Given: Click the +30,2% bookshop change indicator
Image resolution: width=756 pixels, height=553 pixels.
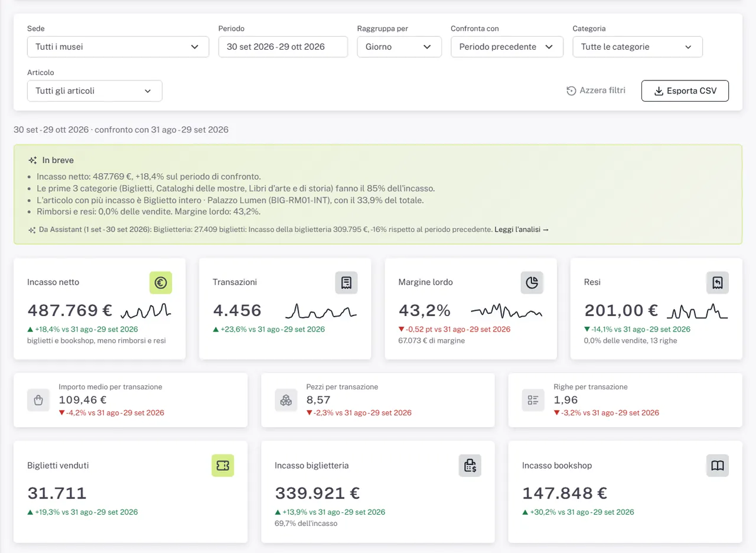Looking at the screenshot, I should pos(578,512).
